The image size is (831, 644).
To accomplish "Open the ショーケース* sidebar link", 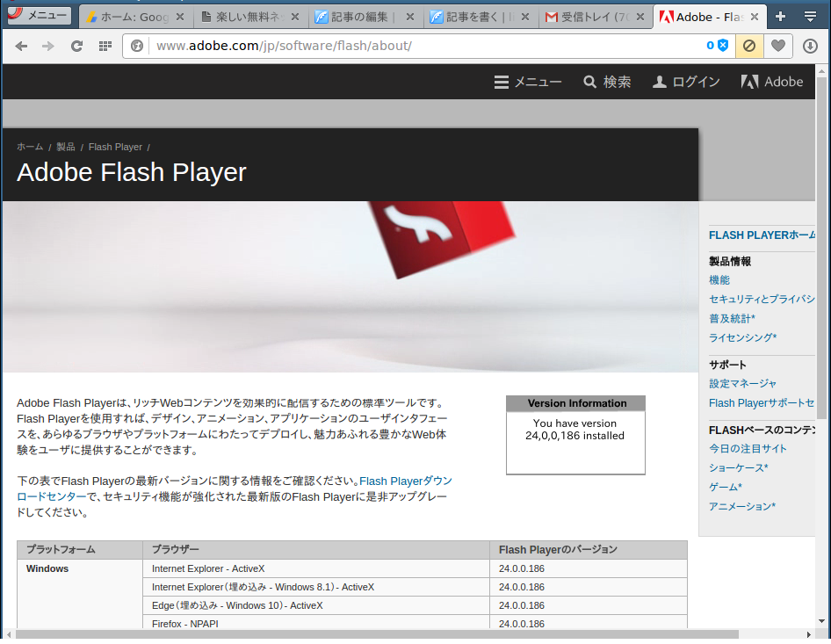I will 738,468.
